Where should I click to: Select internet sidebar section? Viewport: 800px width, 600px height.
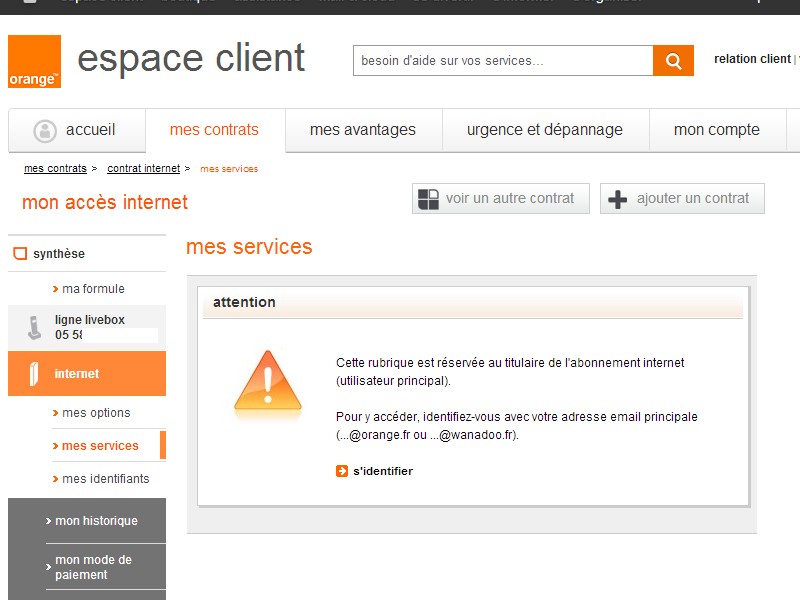point(87,373)
